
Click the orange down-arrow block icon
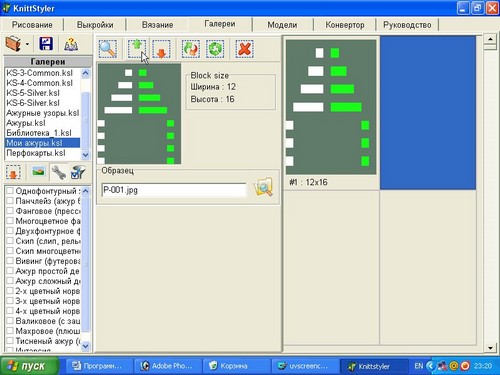tap(161, 49)
